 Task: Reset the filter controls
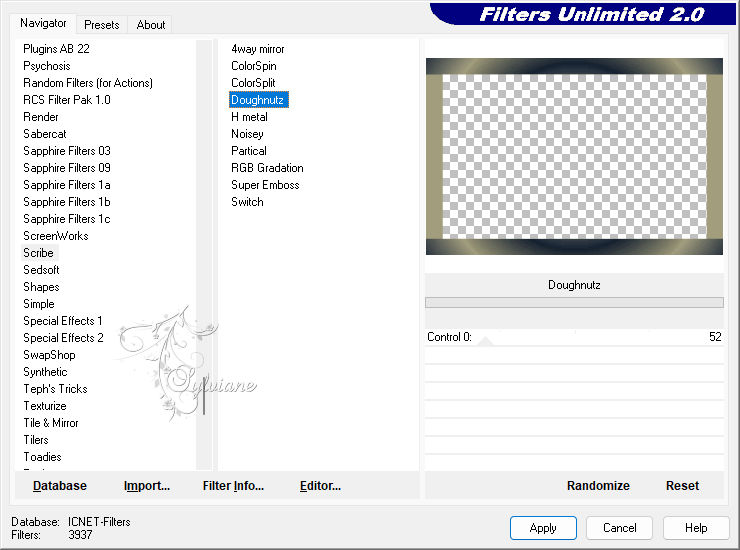(x=682, y=485)
